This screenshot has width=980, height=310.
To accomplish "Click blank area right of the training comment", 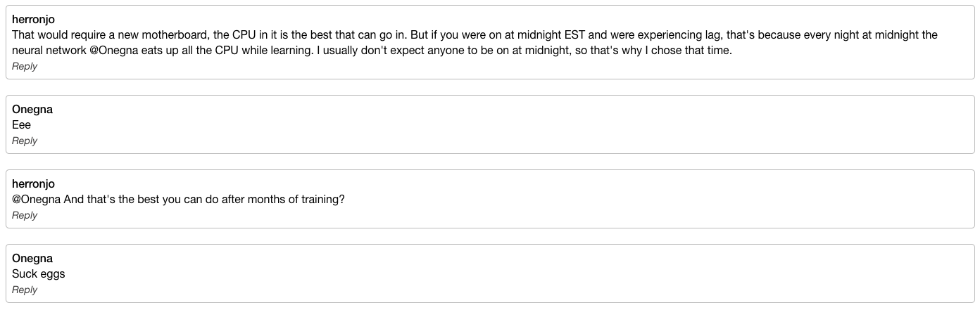I will 634,200.
